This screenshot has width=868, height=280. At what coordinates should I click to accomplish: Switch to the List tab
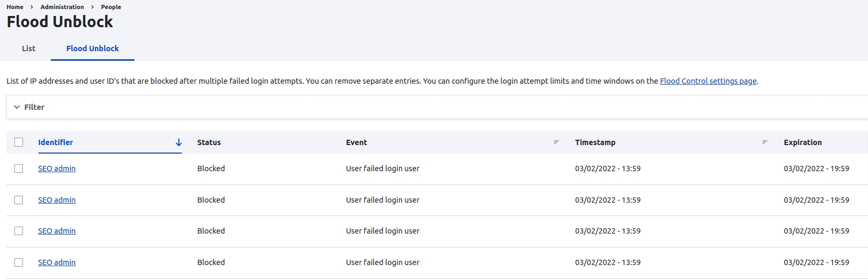[x=28, y=49]
